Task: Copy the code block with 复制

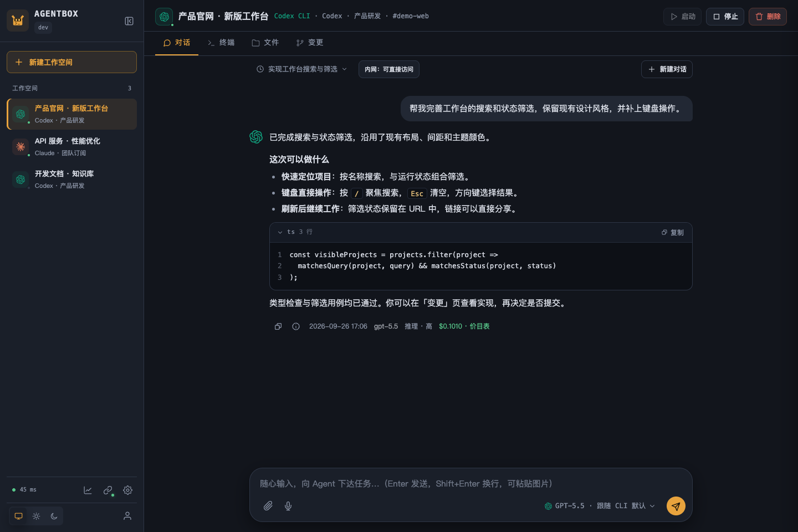Action: point(673,233)
